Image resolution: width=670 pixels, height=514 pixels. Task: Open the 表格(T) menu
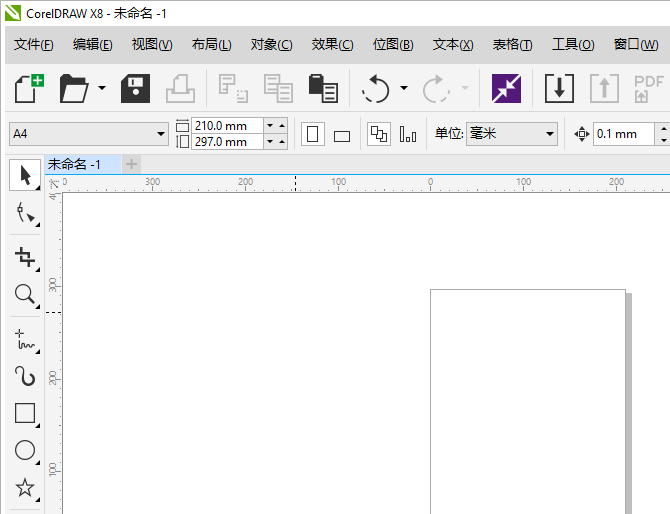pyautogui.click(x=512, y=44)
